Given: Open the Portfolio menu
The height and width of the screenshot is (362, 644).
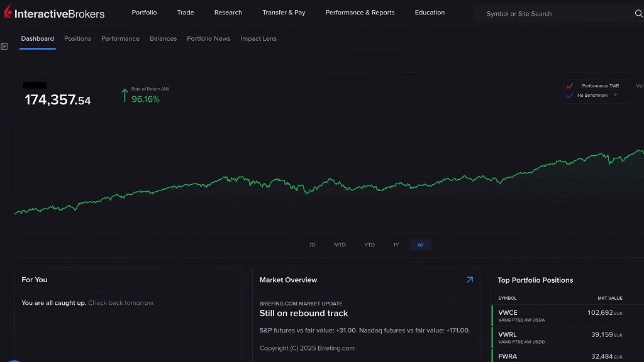Looking at the screenshot, I should point(144,13).
